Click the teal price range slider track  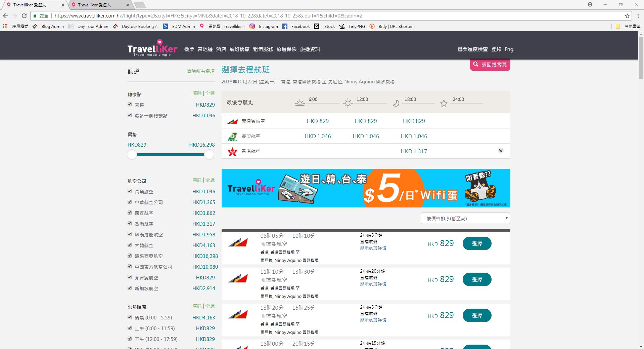tap(171, 155)
